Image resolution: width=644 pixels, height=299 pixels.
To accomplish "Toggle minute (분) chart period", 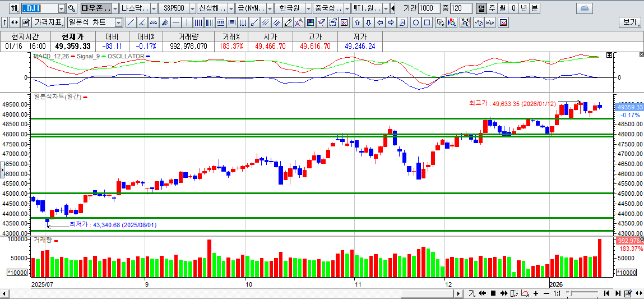I will point(534,9).
